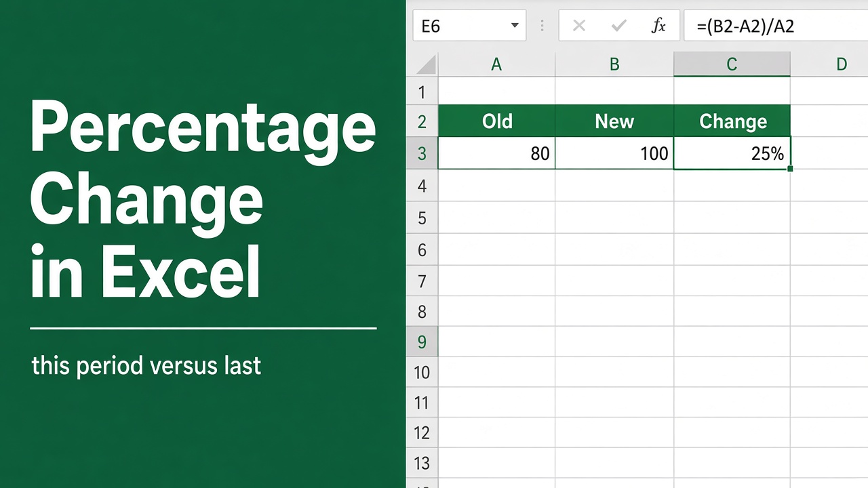Select row 1 header
Viewport: 868px width, 488px height.
(422, 91)
